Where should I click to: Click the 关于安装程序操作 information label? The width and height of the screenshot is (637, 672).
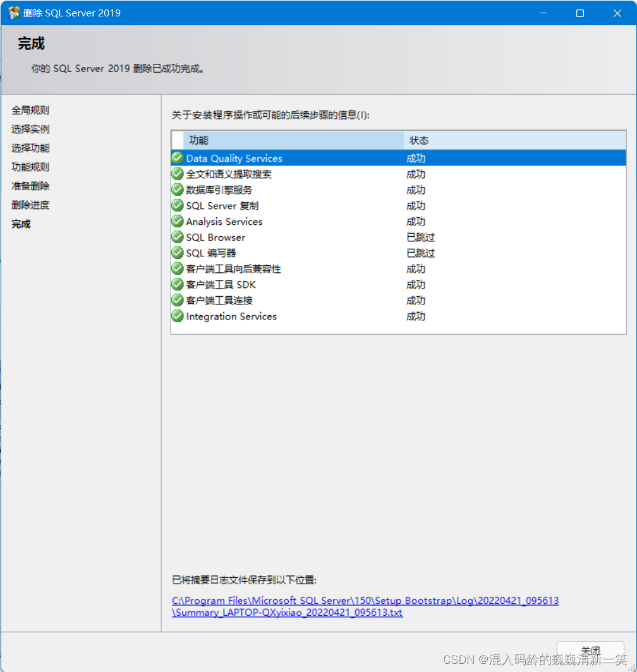point(270,115)
